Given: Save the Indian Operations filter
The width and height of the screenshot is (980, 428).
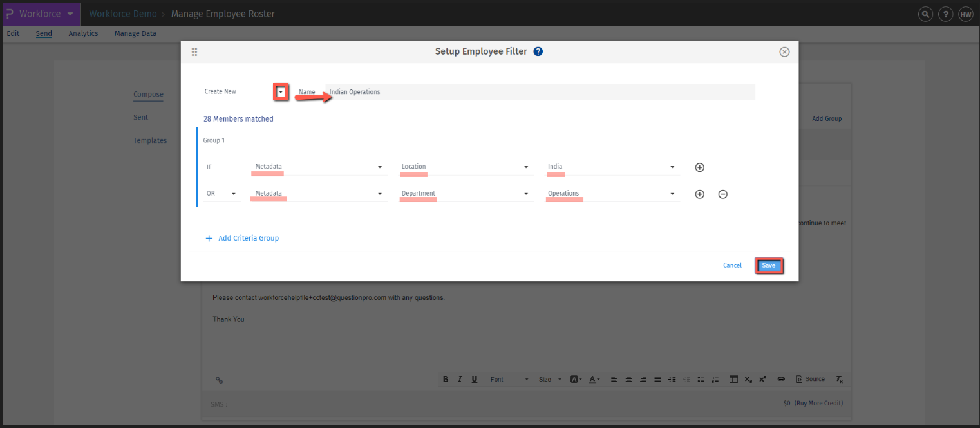Looking at the screenshot, I should 769,265.
